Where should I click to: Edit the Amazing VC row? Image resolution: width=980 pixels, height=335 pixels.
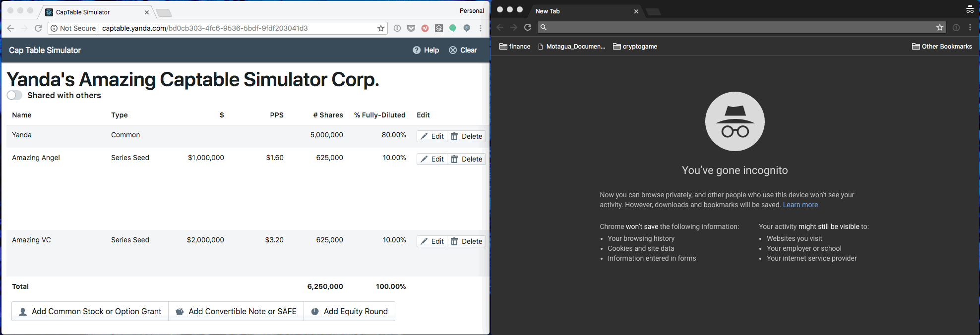[432, 241]
